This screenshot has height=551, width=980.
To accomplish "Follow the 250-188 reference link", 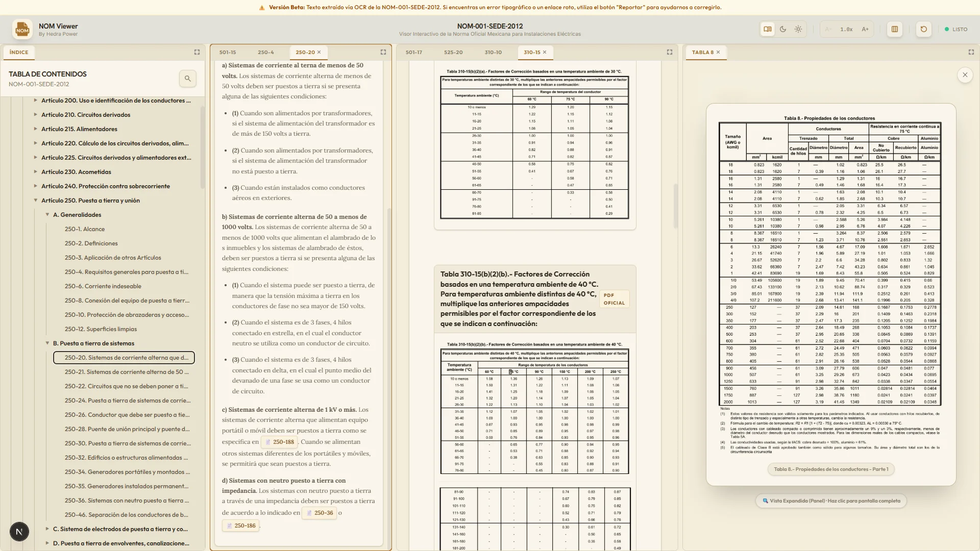I will (279, 442).
